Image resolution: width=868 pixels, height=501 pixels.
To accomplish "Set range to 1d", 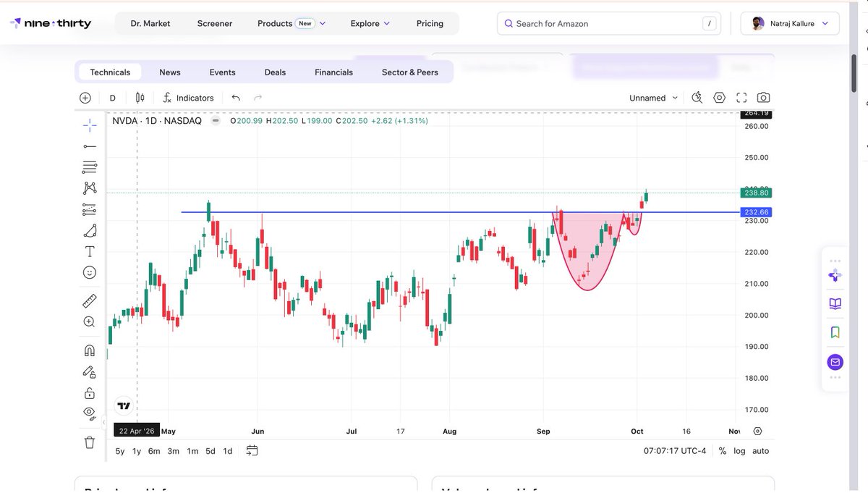I will pos(227,451).
